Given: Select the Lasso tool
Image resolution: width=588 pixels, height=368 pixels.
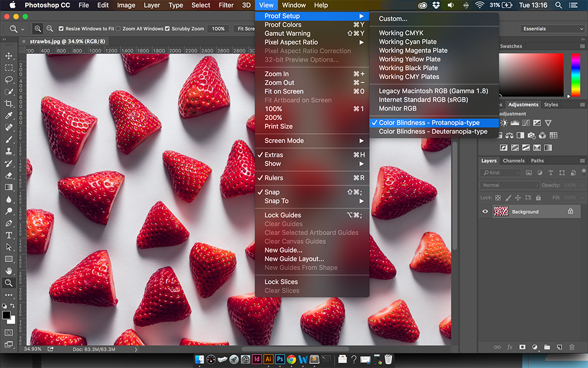Looking at the screenshot, I should click(x=9, y=79).
